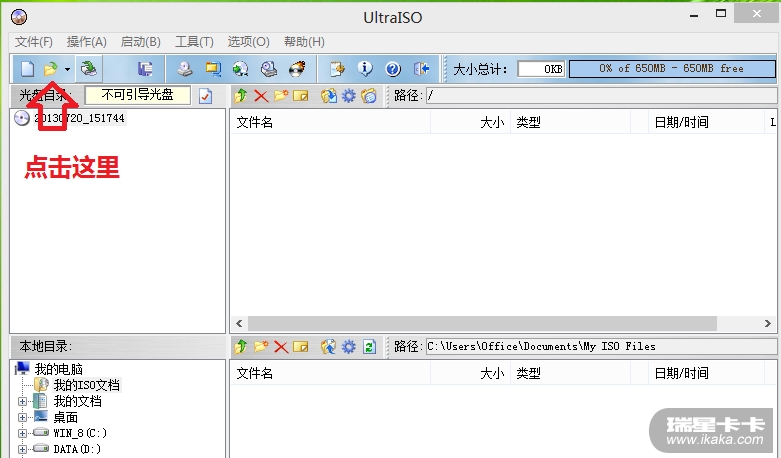Image resolution: width=781 pixels, height=458 pixels.
Task: Sort the disc pane by the 日期/时间 column
Action: click(x=706, y=122)
